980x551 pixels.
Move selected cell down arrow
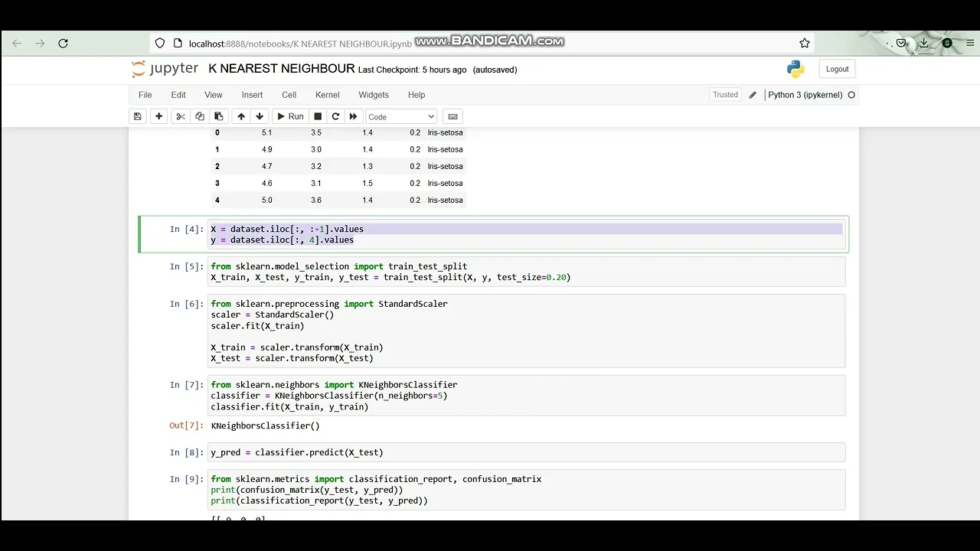pos(260,116)
